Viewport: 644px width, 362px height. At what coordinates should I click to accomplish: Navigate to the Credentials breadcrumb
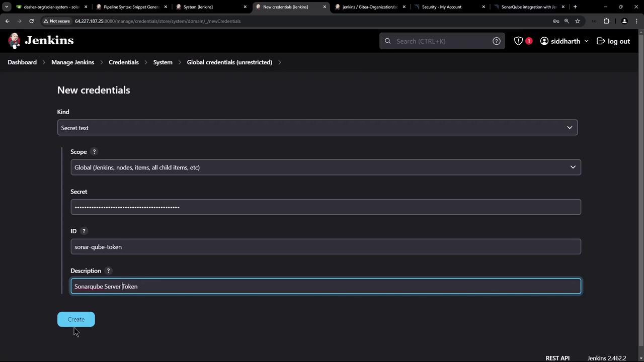point(124,62)
